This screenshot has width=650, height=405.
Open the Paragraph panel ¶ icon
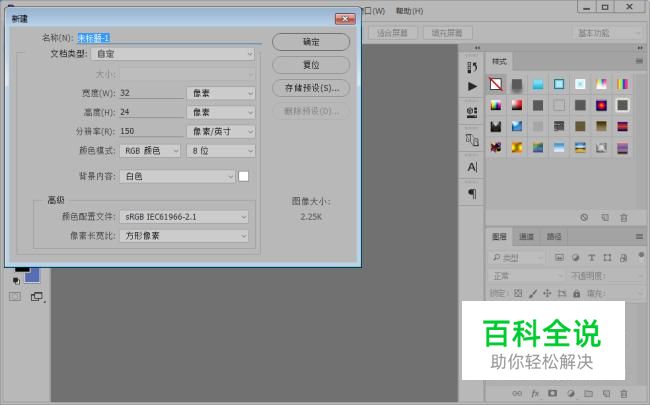pos(472,193)
